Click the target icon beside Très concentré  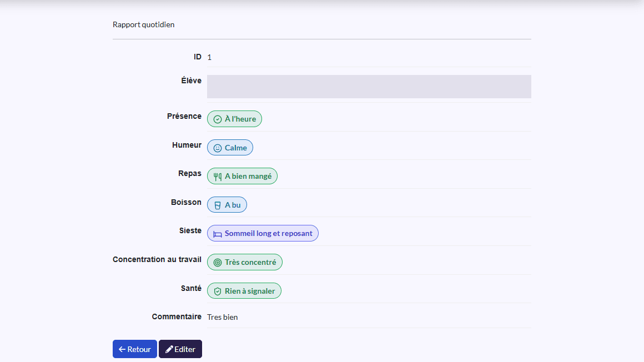click(218, 263)
